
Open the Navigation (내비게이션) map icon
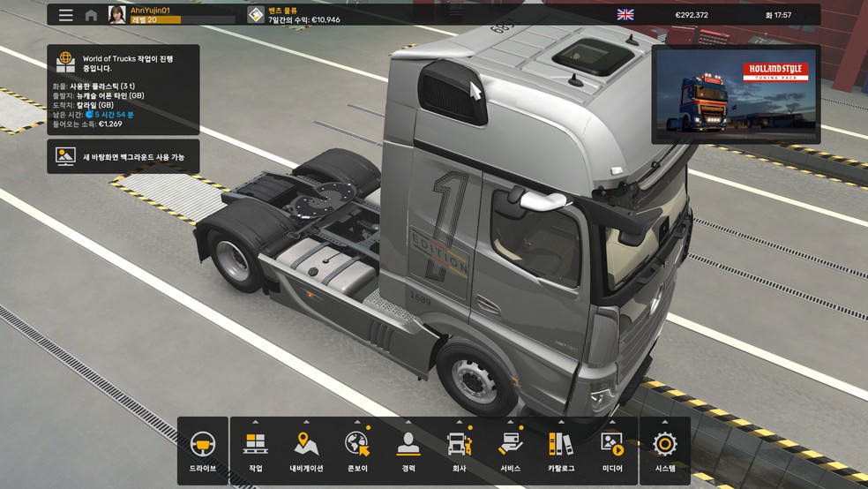tap(306, 444)
